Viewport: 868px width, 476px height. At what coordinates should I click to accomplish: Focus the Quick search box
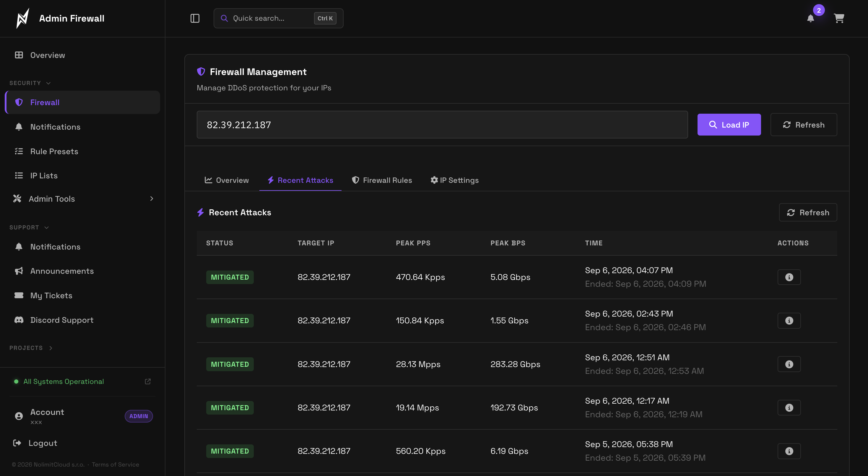click(x=278, y=18)
